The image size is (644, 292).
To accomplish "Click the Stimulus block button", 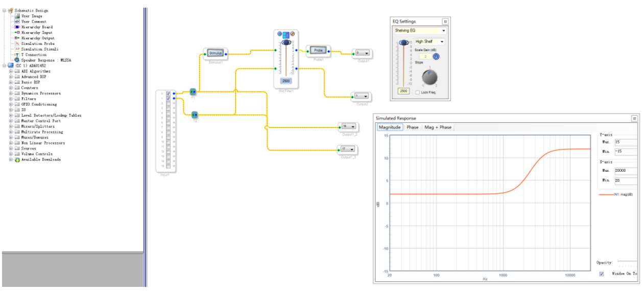I will (x=216, y=53).
